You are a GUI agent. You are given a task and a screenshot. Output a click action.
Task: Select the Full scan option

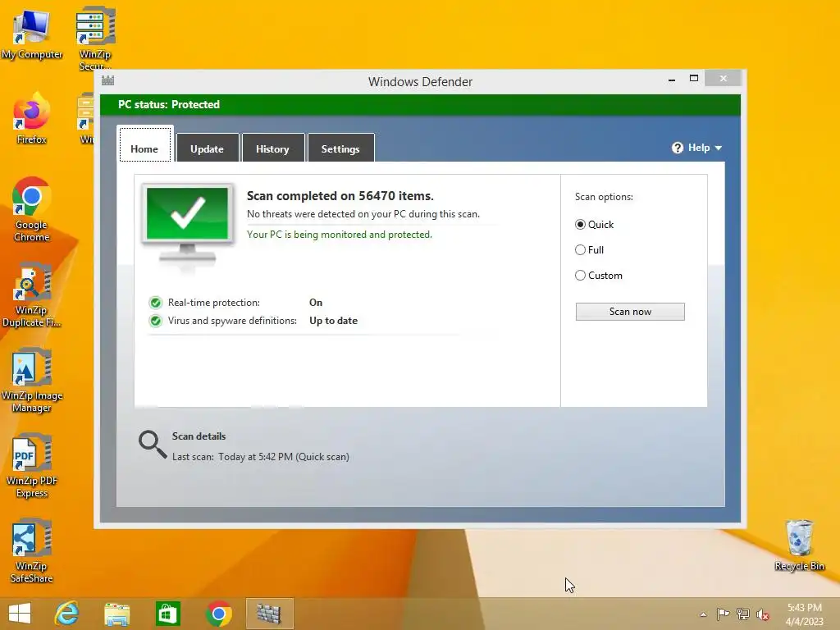[580, 249]
